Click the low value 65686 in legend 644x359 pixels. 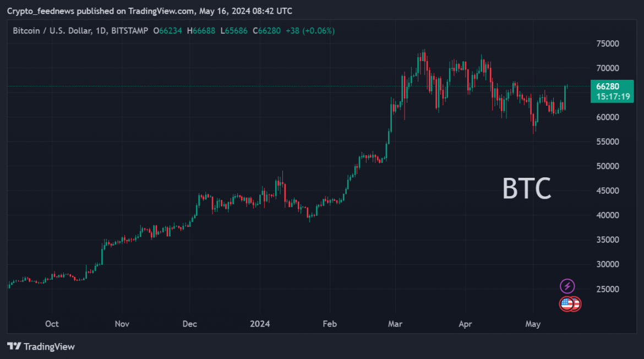pos(234,31)
